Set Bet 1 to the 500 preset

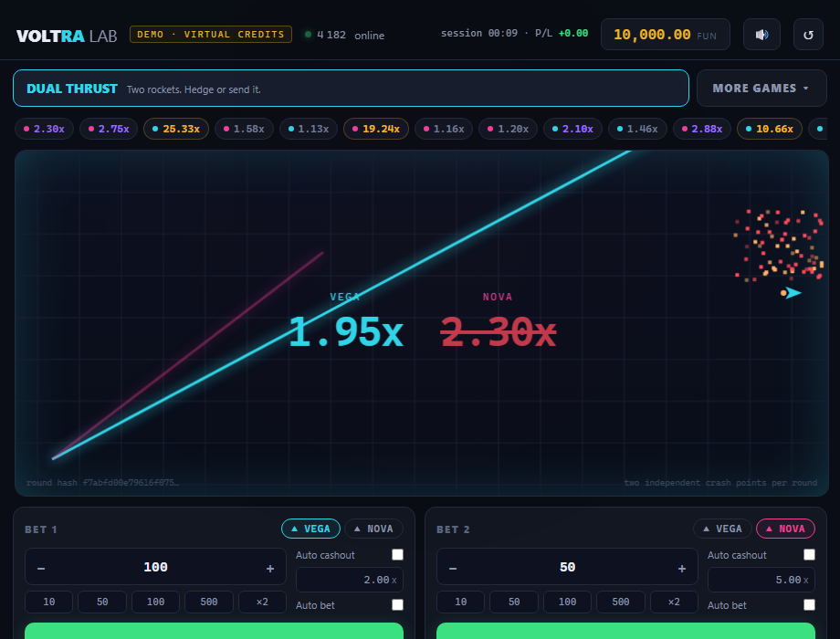coord(209,602)
